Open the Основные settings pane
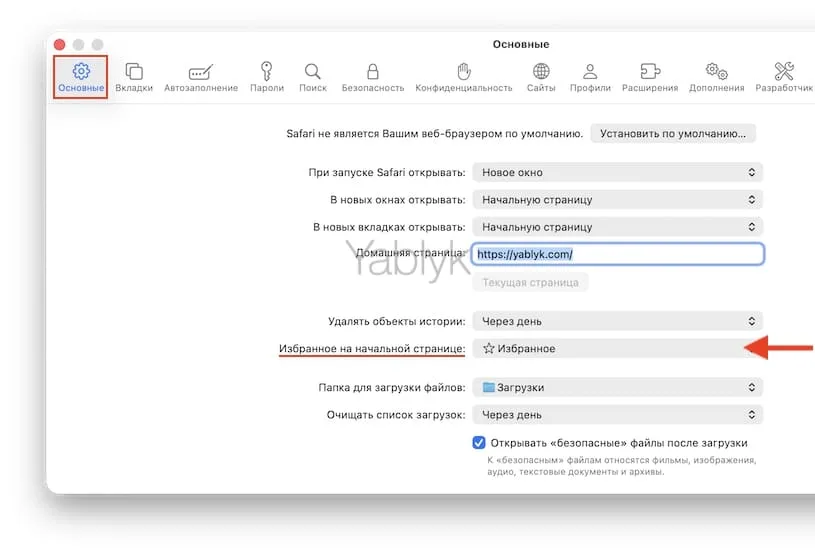This screenshot has width=815, height=555. tap(81, 77)
